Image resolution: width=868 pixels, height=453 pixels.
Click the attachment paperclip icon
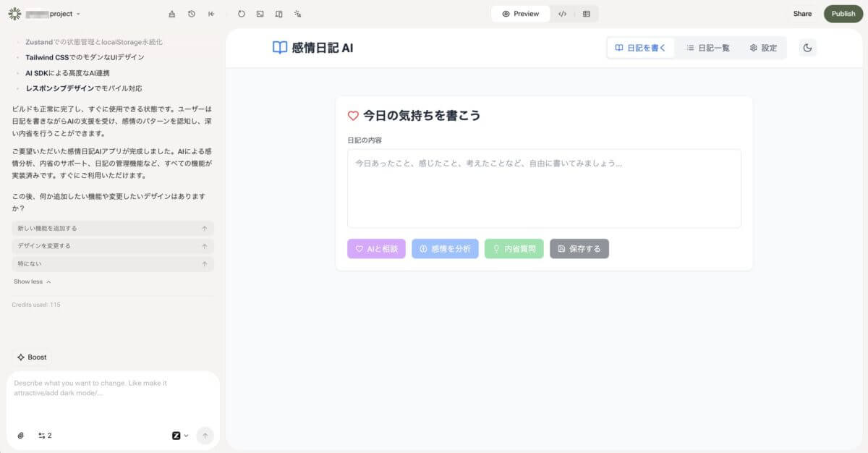pyautogui.click(x=21, y=436)
